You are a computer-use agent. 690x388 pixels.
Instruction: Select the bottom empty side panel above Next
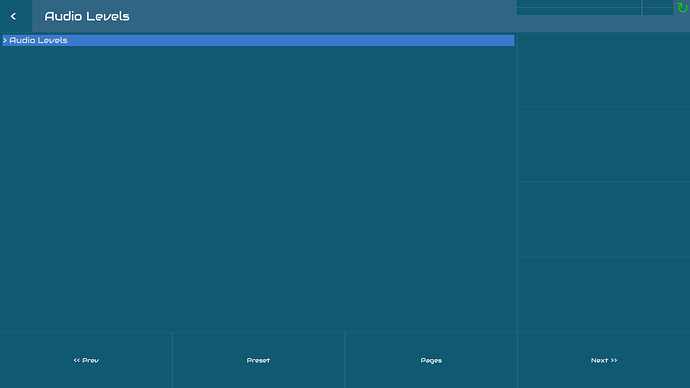click(x=604, y=295)
